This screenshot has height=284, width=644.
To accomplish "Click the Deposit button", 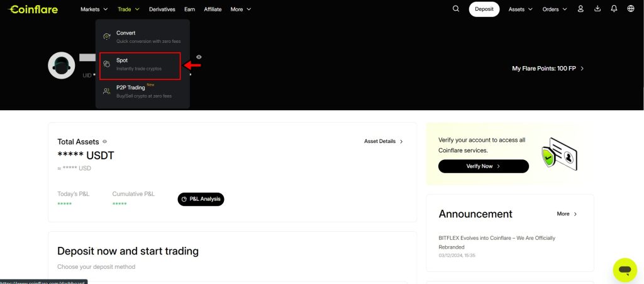I will 484,9.
